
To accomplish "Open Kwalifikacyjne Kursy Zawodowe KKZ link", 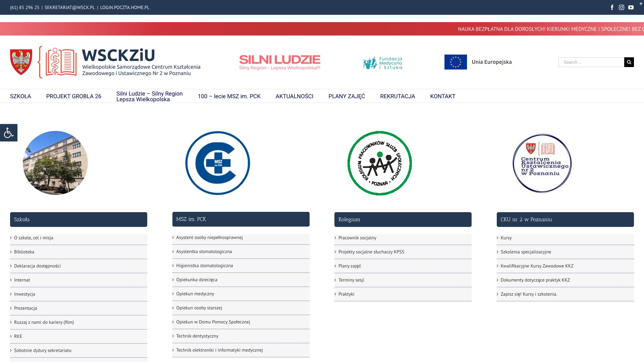I will (537, 266).
